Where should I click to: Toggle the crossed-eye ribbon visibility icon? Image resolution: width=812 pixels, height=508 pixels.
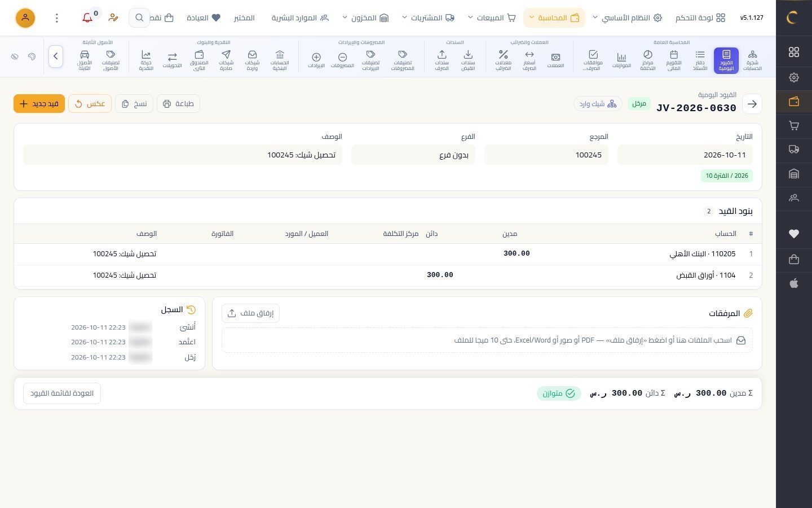(x=15, y=56)
